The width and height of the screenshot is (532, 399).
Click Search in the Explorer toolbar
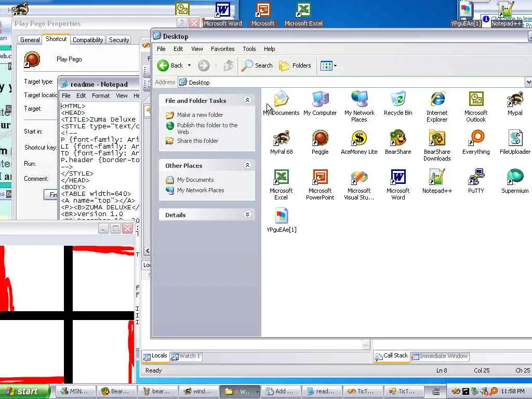click(x=257, y=65)
